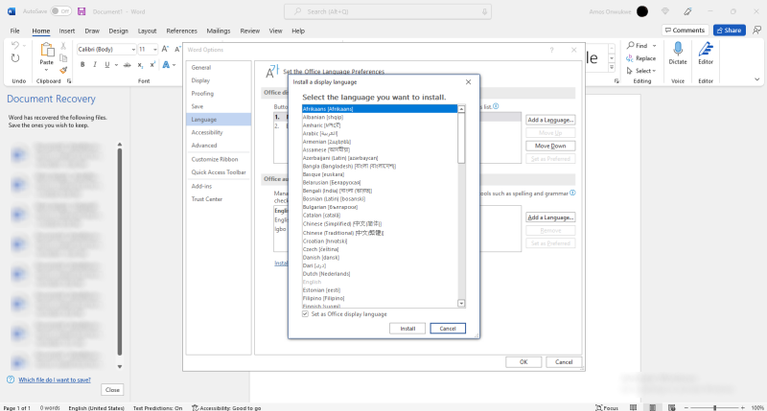Viewport: 767px width, 411px height.
Task: Click the Replace icon in Editing group
Action: 630,58
